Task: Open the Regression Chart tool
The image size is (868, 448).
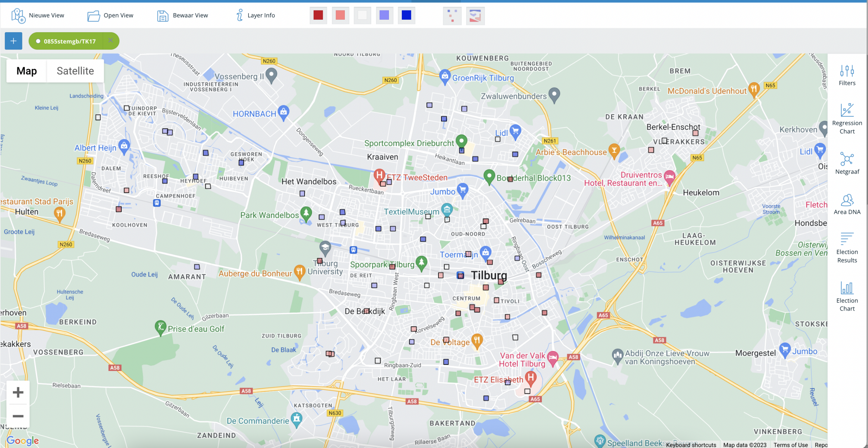Action: tap(847, 119)
